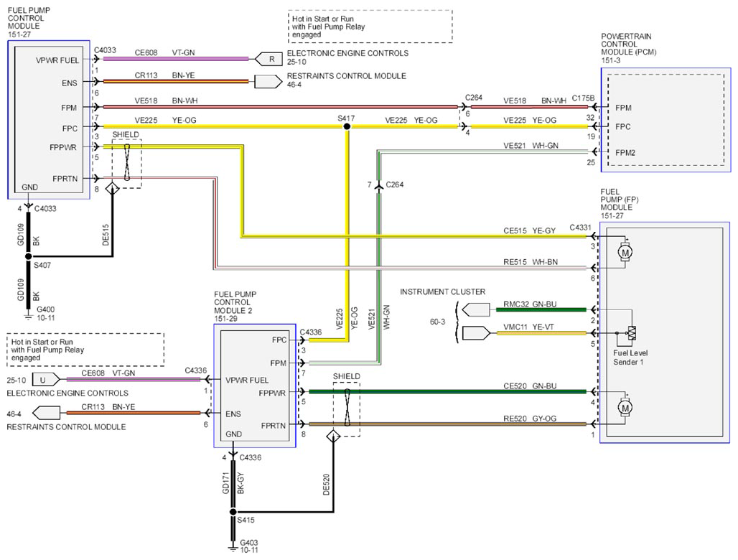The height and width of the screenshot is (560, 738).
Task: Select the S415 splice dot
Action: [233, 511]
